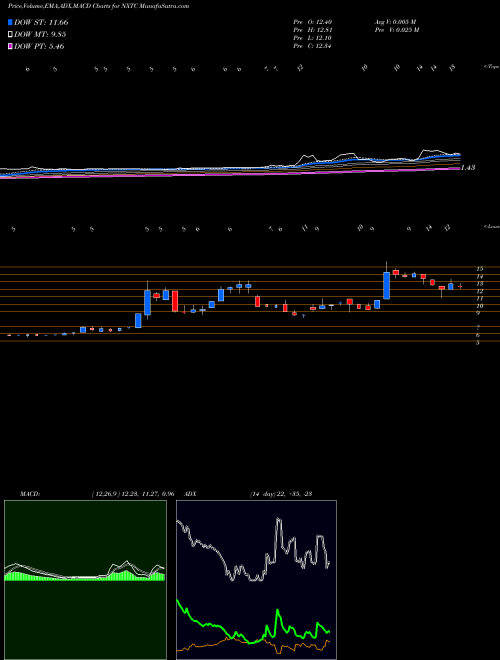Click the last candle on the price chart

[x=460, y=286]
